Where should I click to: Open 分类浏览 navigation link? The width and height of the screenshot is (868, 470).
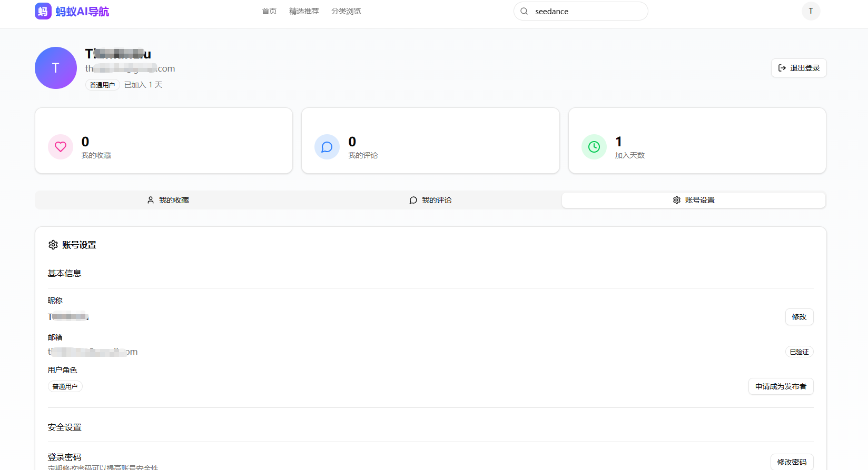[x=346, y=11]
